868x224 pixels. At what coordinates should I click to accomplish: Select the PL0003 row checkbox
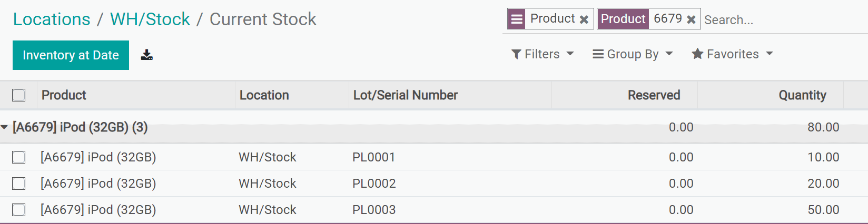click(19, 210)
